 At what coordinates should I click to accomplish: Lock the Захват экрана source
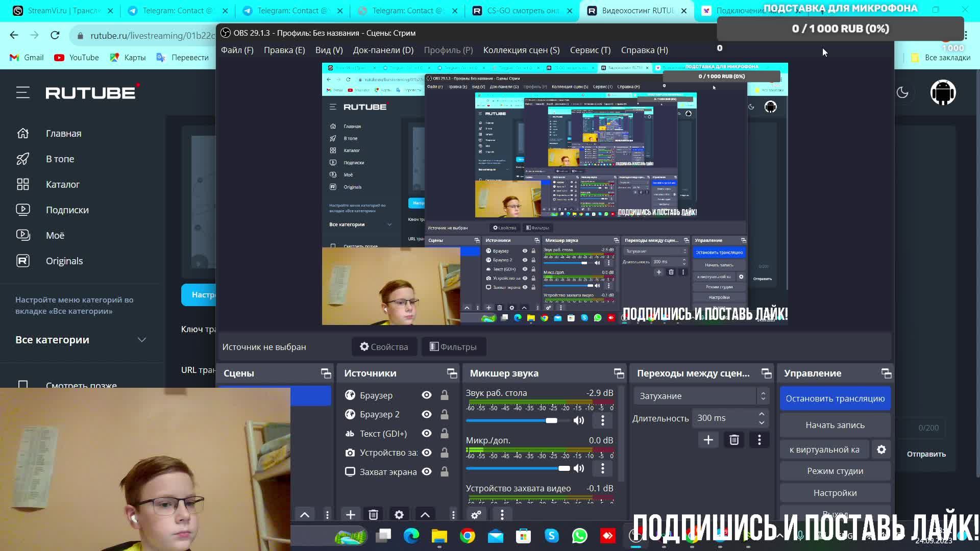click(x=445, y=472)
